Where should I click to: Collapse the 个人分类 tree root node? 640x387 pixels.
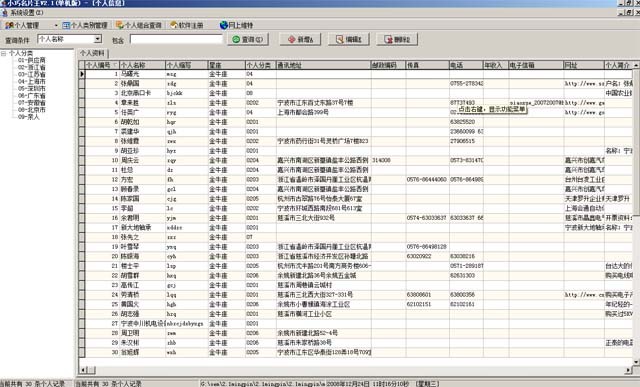[x=4, y=53]
